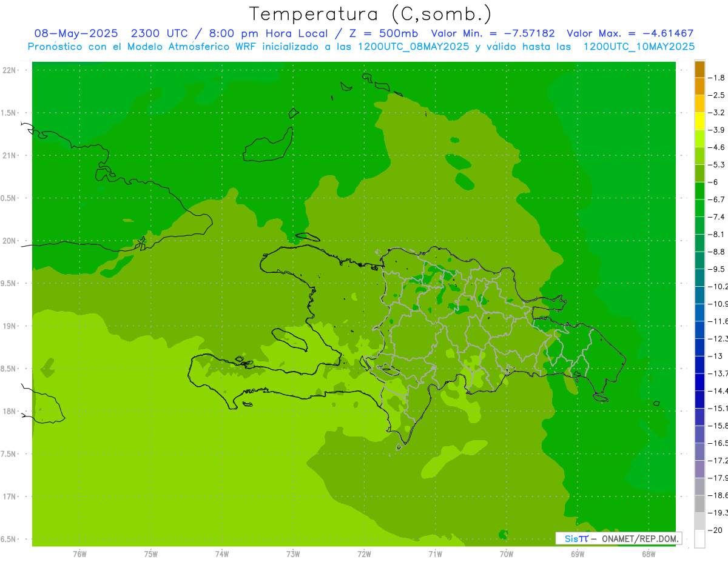This screenshot has width=728, height=562.
Task: Click the '70W' longitude axis label
Action: (x=507, y=554)
